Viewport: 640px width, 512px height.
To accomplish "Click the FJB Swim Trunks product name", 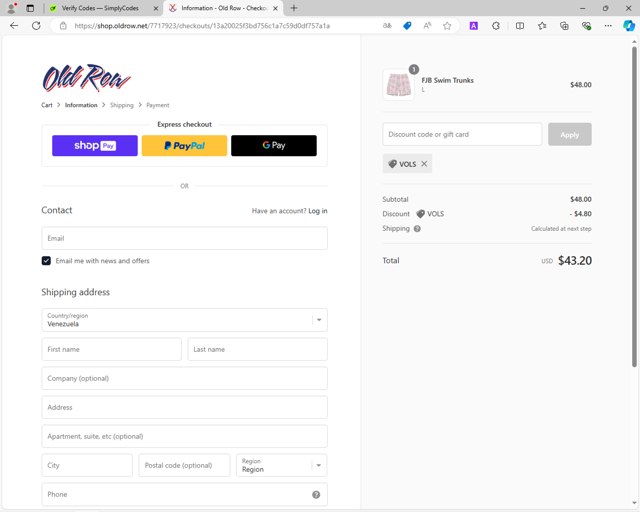I will tap(447, 80).
